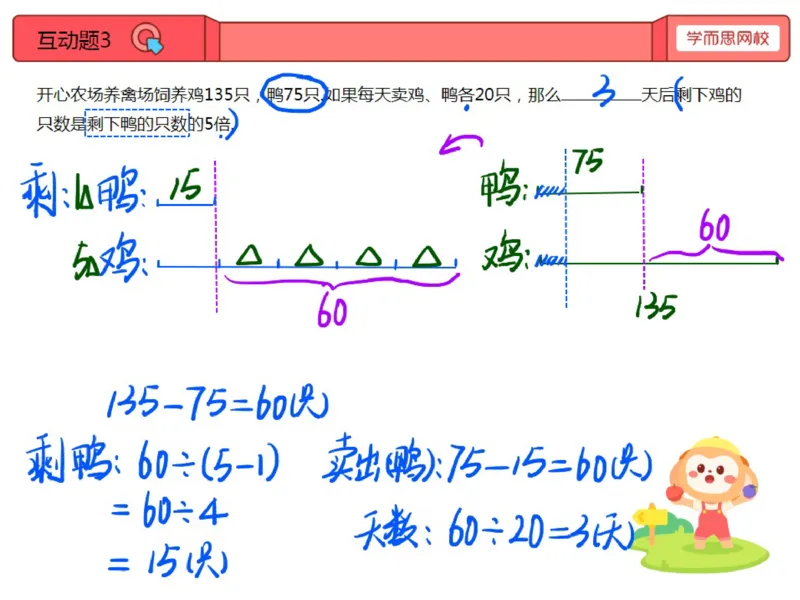Click the cursor icon beside 互动题3
Screen dimensions: 800x600
147,39
